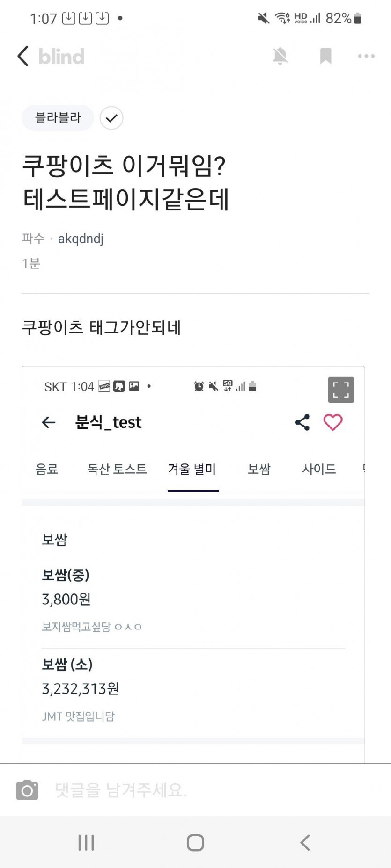Tap the back arrow beside blind logo

click(23, 56)
